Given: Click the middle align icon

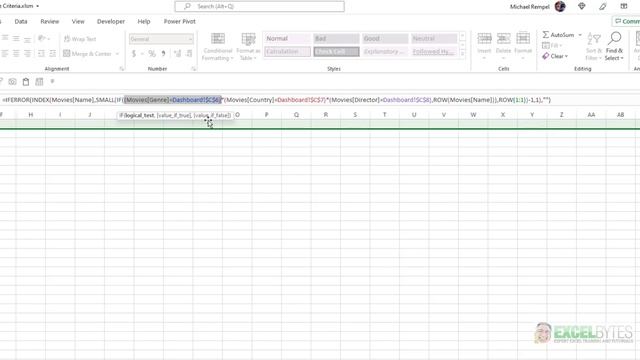Looking at the screenshot, I should pos(16,38).
